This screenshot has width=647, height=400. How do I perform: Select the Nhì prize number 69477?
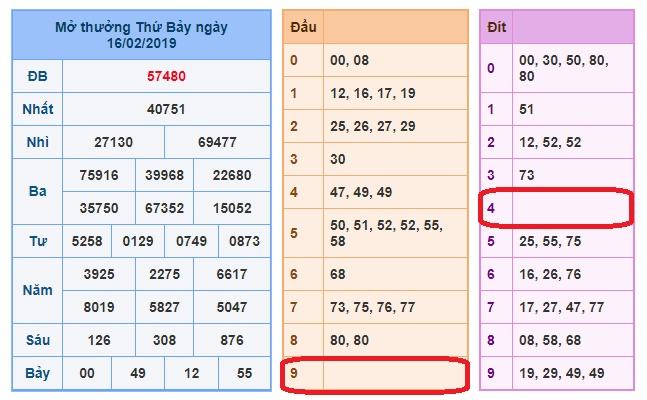click(217, 142)
